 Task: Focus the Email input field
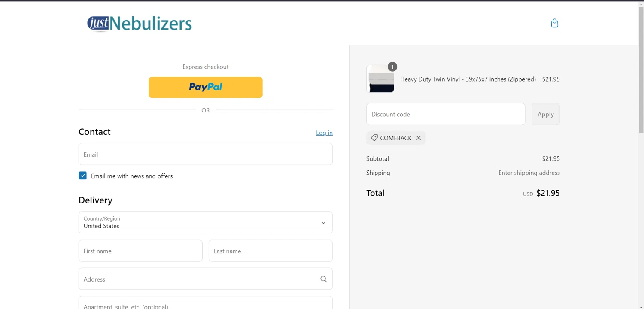pyautogui.click(x=206, y=154)
